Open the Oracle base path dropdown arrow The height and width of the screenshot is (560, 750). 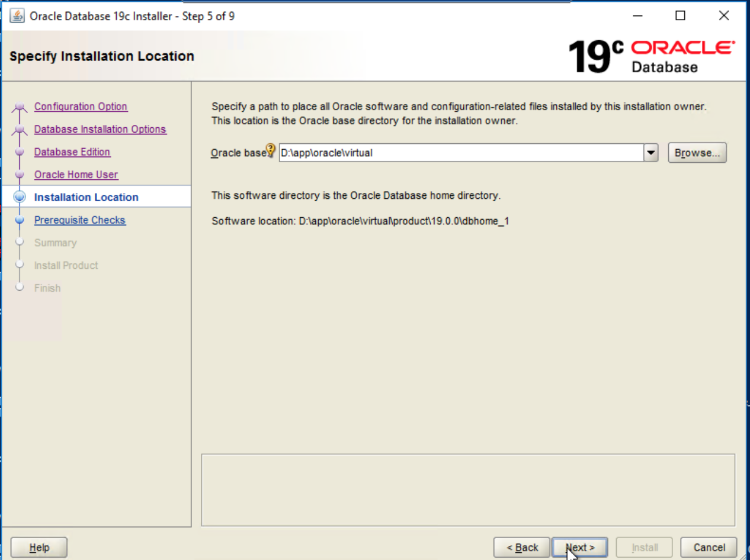651,153
